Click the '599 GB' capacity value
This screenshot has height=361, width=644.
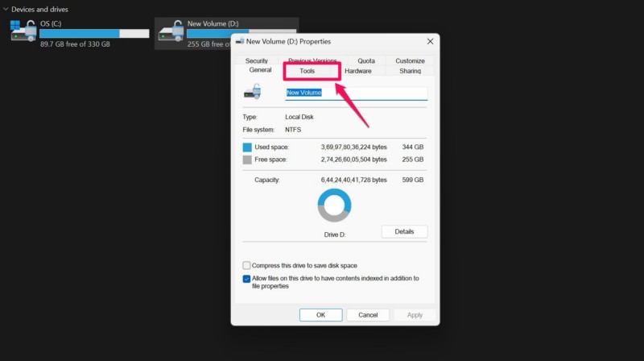pyautogui.click(x=413, y=180)
